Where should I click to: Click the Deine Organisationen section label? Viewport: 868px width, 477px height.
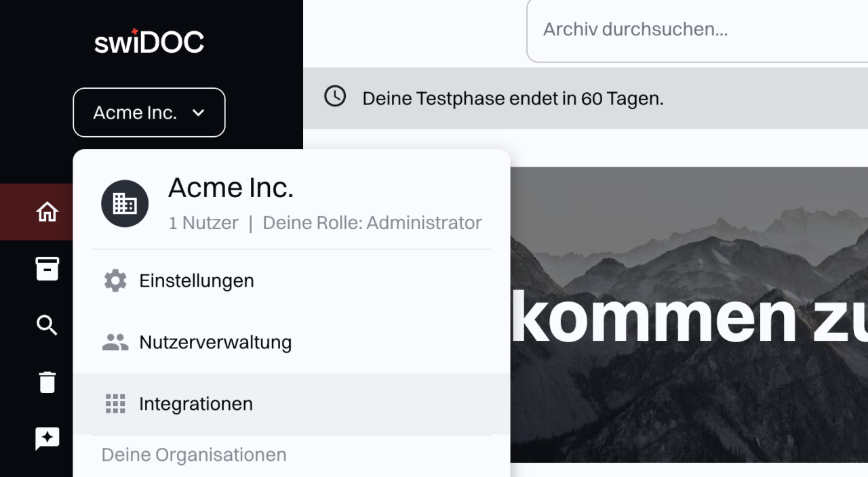[194, 455]
